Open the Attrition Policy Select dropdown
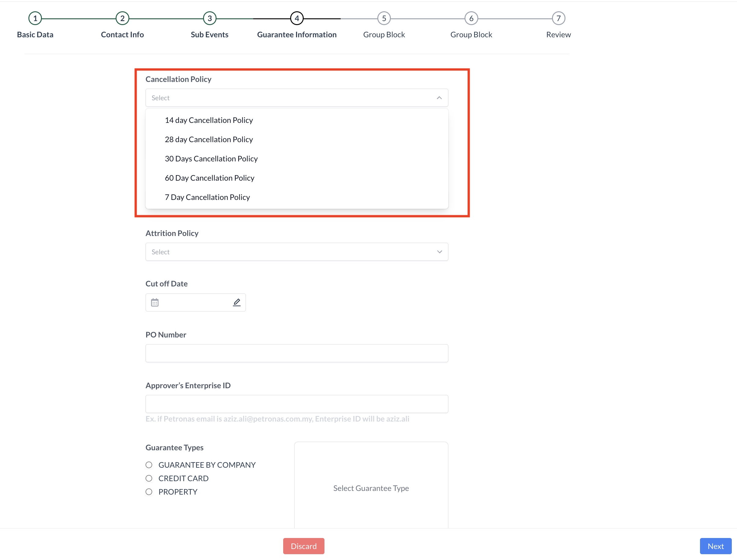 pyautogui.click(x=296, y=252)
